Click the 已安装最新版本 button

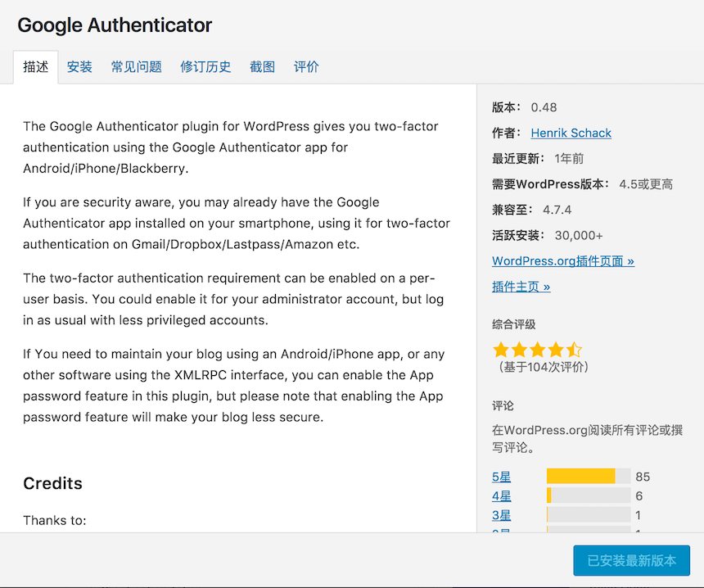click(x=631, y=560)
